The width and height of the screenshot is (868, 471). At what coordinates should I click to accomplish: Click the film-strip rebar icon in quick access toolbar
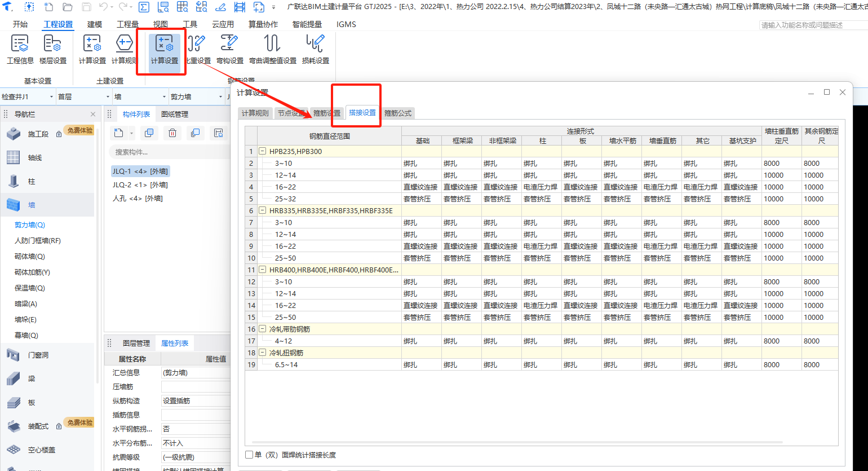click(240, 7)
